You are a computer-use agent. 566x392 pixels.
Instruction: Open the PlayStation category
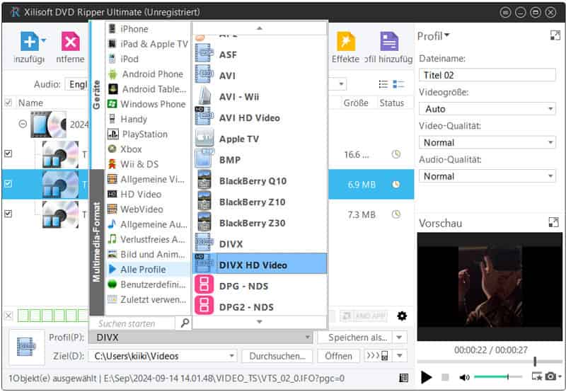(x=148, y=134)
